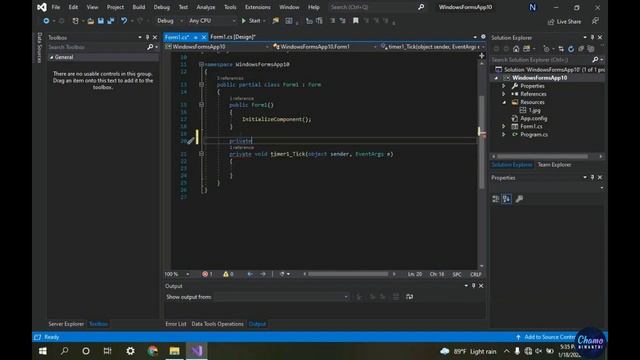640x360 pixels.
Task: Pin the Solution Explorer panel
Action: (x=592, y=38)
